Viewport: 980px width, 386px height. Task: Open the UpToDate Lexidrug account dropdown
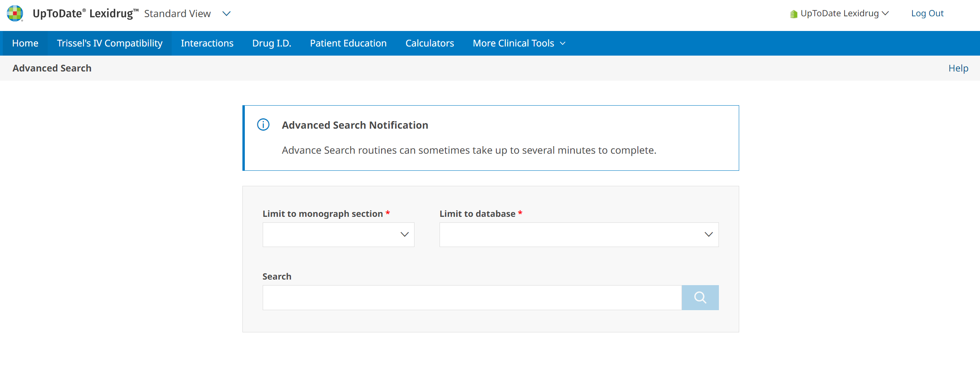pos(844,14)
